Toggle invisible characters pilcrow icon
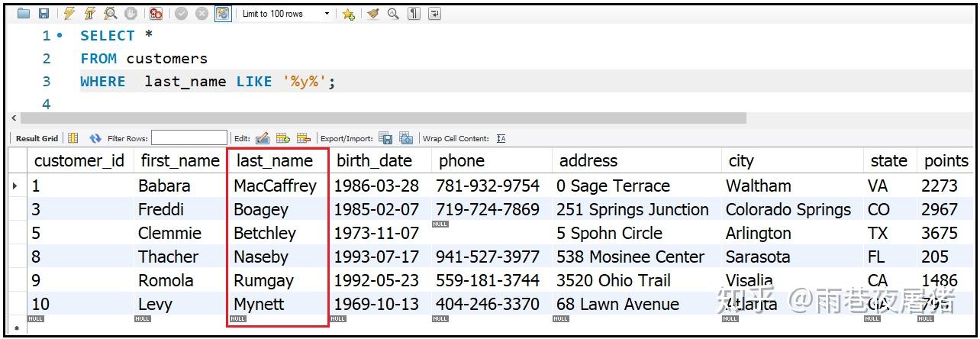Viewport: 980px width, 339px height. click(x=414, y=14)
